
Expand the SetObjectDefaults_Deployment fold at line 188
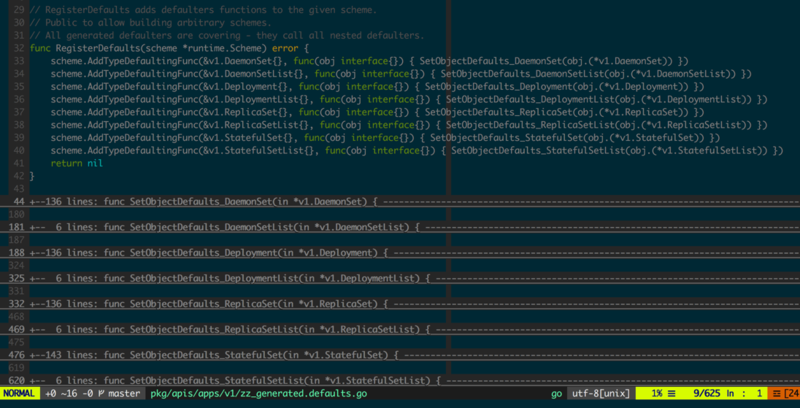tap(400, 253)
